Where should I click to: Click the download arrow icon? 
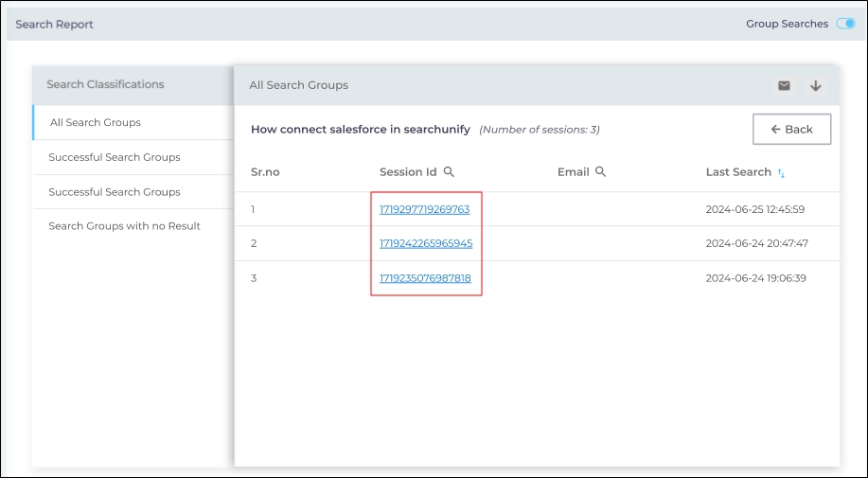click(816, 85)
